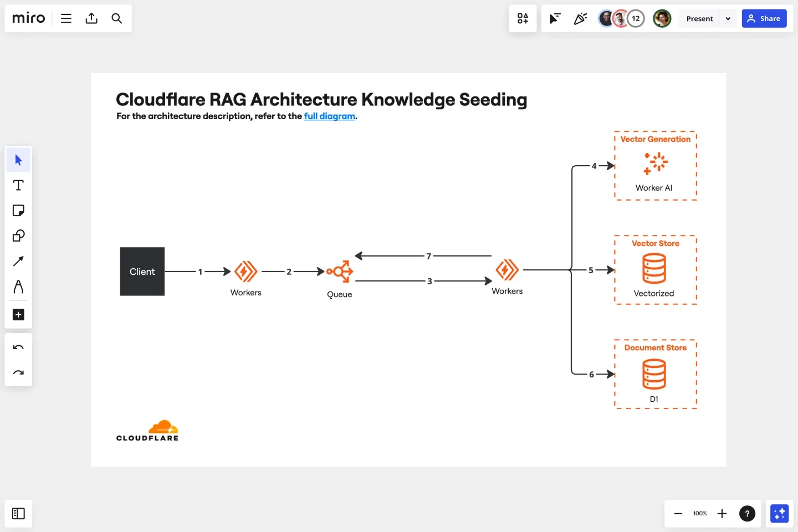Select the Cloudflare logo image

pyautogui.click(x=147, y=431)
